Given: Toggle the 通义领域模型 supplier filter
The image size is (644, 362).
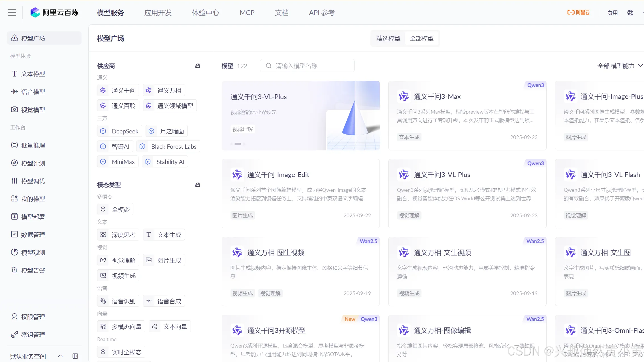Looking at the screenshot, I should point(170,106).
